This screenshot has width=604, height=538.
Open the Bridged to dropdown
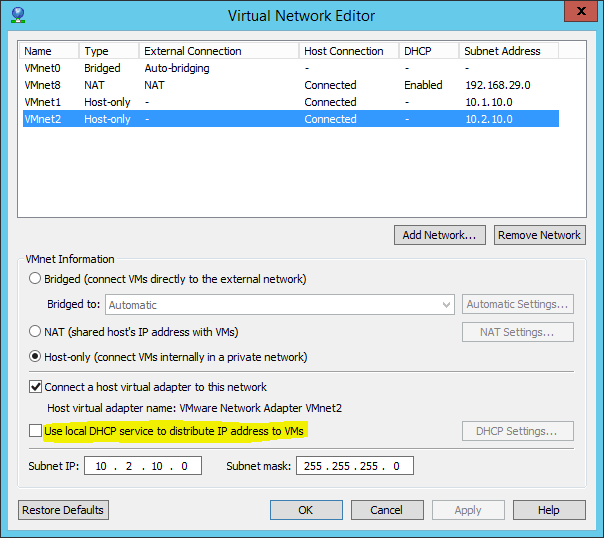pyautogui.click(x=280, y=305)
